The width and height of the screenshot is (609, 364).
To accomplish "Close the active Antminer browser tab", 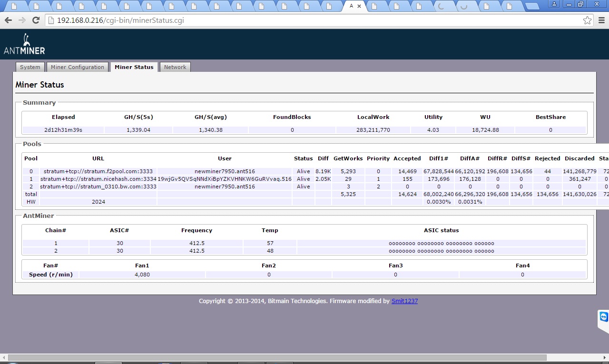I will (360, 6).
